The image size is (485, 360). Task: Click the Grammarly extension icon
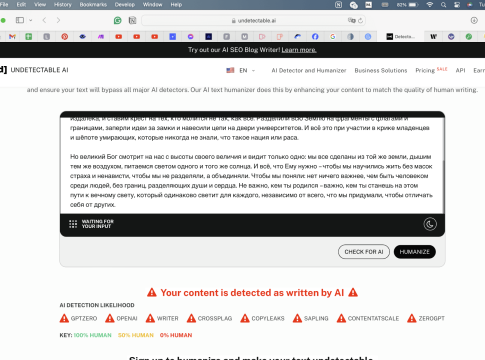pyautogui.click(x=118, y=21)
